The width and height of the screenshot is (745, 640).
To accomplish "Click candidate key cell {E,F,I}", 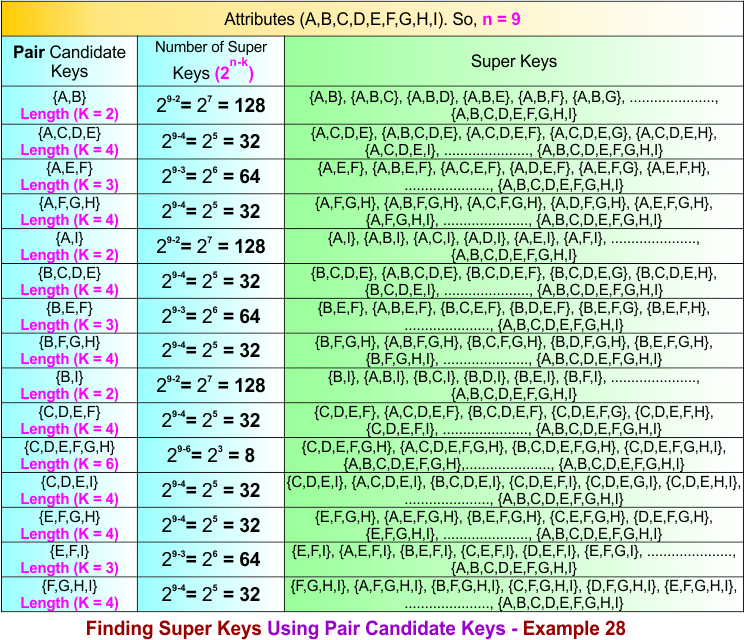I will (x=69, y=560).
